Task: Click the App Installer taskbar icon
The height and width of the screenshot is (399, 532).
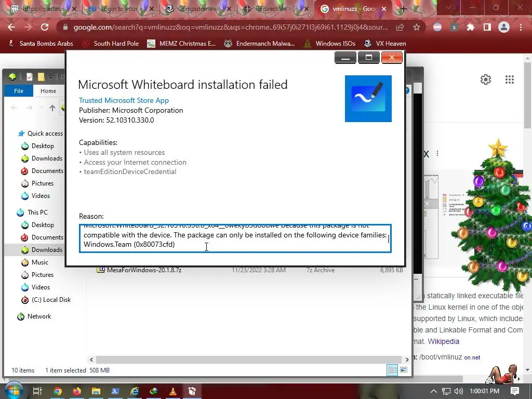Action: 192,391
